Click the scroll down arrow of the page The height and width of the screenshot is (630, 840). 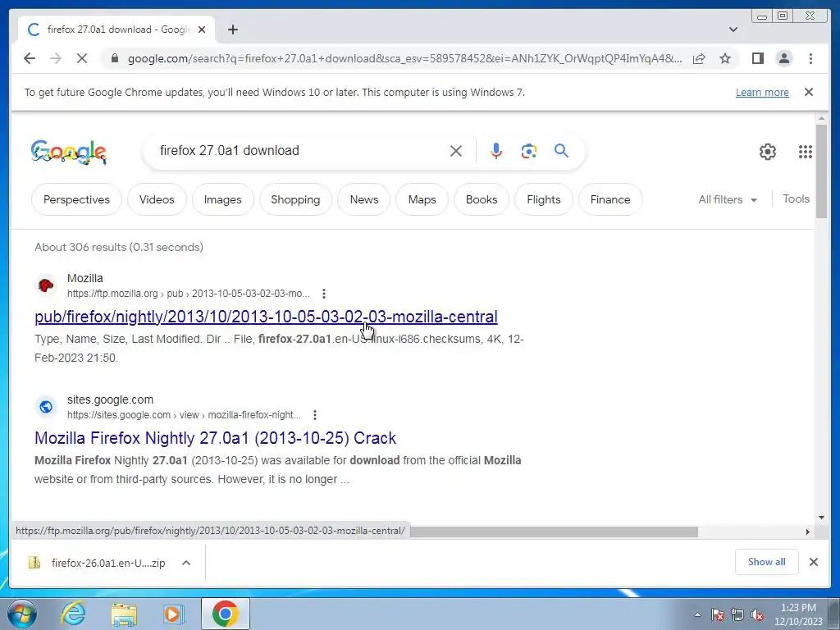pyautogui.click(x=822, y=518)
